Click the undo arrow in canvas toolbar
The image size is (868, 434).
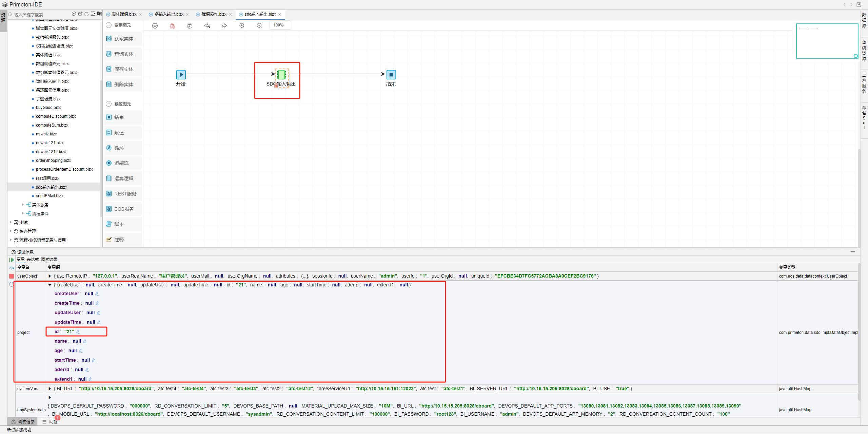(x=207, y=25)
